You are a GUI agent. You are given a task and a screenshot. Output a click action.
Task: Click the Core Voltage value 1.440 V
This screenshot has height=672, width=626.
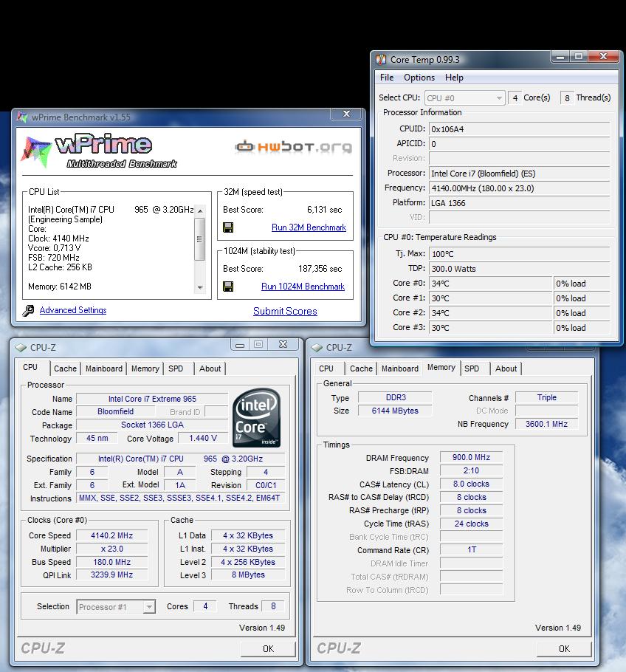pos(203,438)
